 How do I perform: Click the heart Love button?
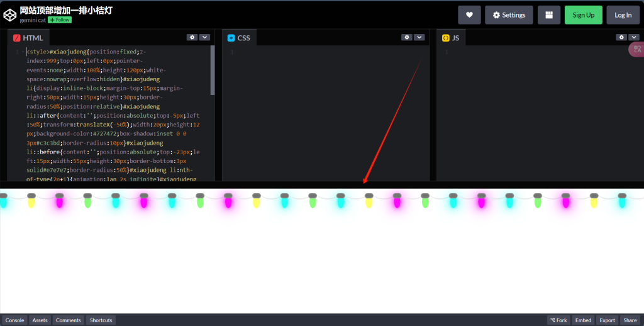[469, 15]
